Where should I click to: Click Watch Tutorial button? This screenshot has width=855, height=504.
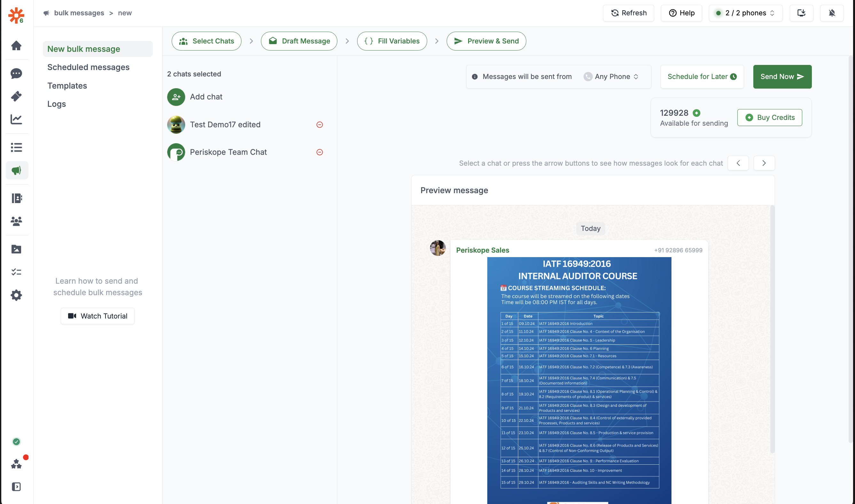(98, 316)
